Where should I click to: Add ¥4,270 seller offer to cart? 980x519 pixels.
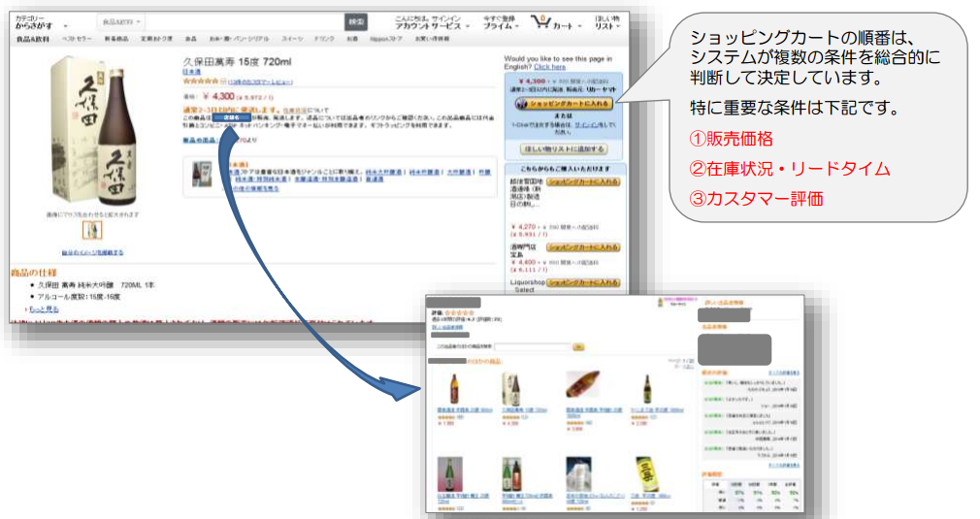click(583, 181)
